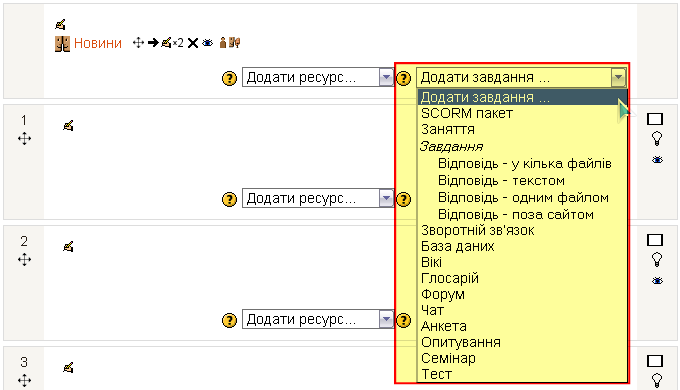Viewport: 680px width, 390px height.
Task: Open Додати ресурс dropdown in section 1
Action: click(x=317, y=198)
